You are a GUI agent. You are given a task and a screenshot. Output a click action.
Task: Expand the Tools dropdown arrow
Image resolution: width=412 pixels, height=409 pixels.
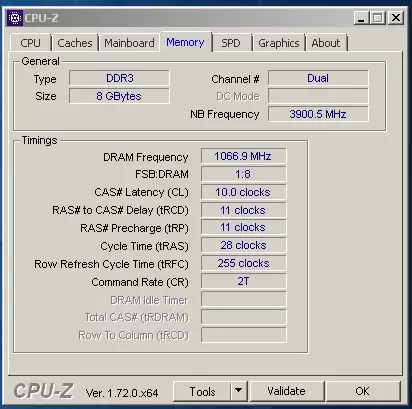click(239, 391)
